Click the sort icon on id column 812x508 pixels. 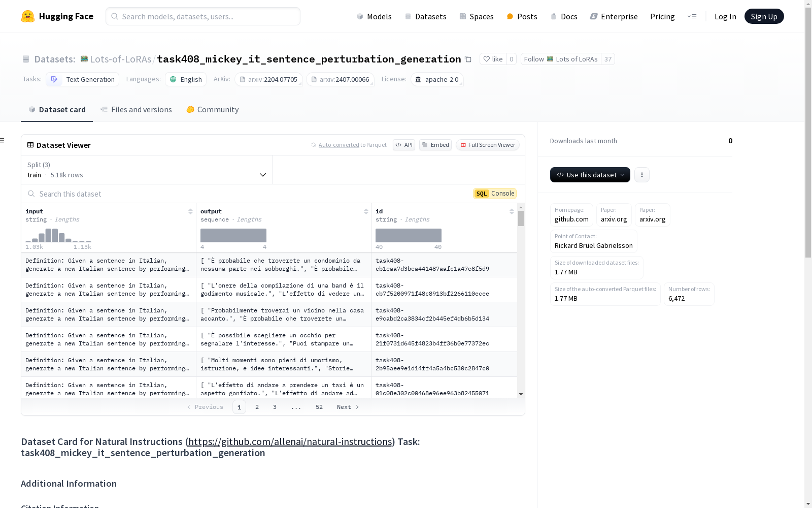(x=512, y=211)
